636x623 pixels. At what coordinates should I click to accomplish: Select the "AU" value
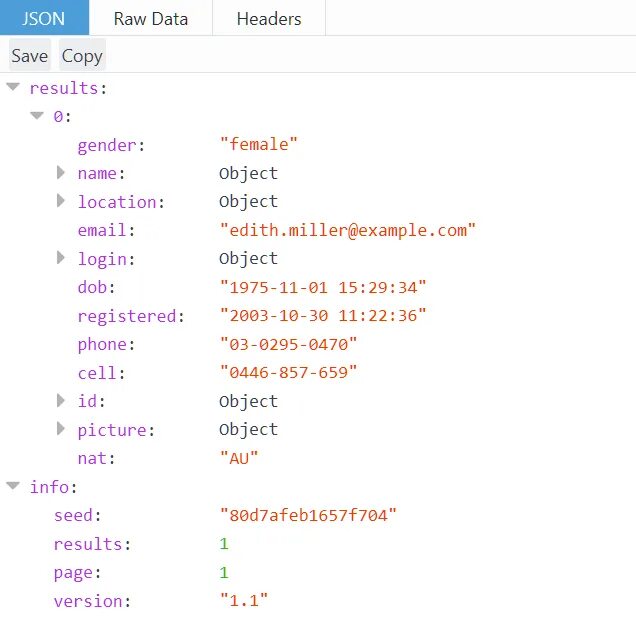[x=239, y=458]
